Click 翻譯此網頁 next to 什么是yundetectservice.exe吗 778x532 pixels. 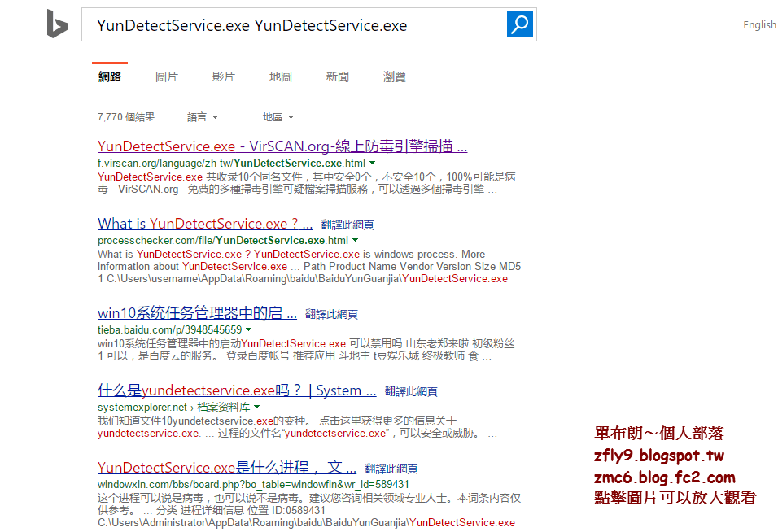click(411, 392)
